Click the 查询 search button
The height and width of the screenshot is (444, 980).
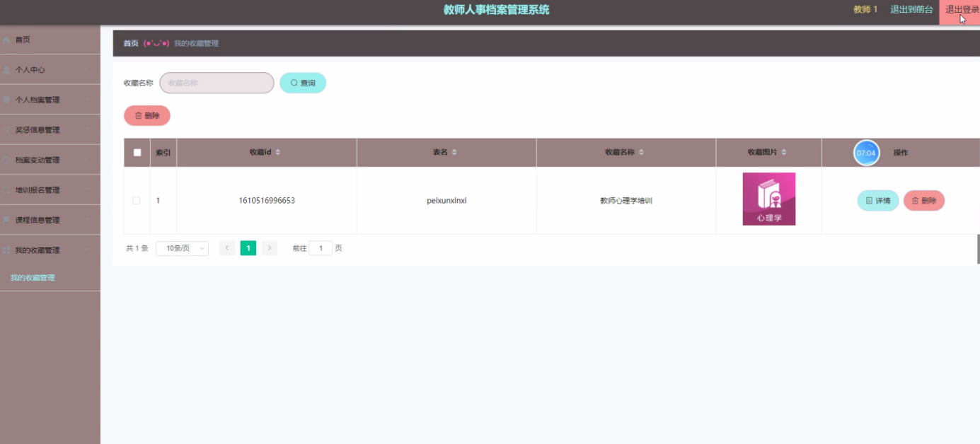tap(303, 83)
